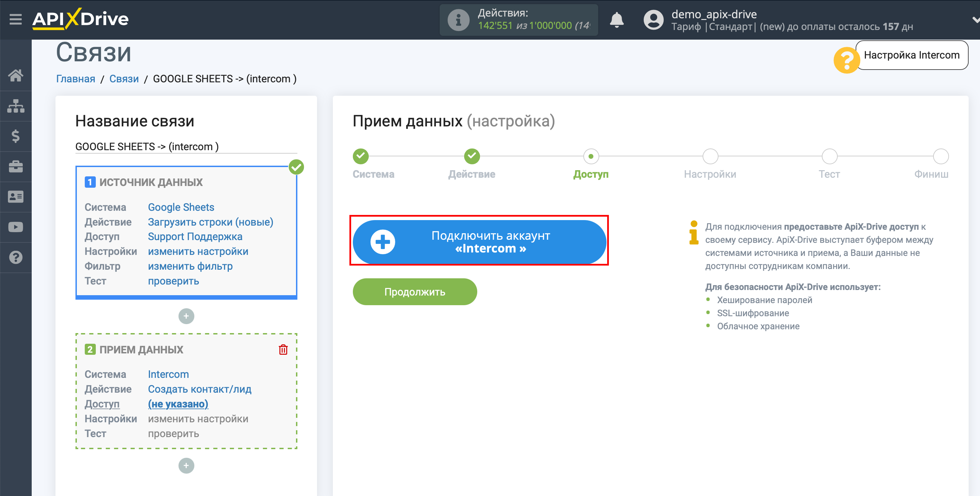The image size is (980, 496).
Task: Open help question icon in sidebar
Action: (x=16, y=258)
